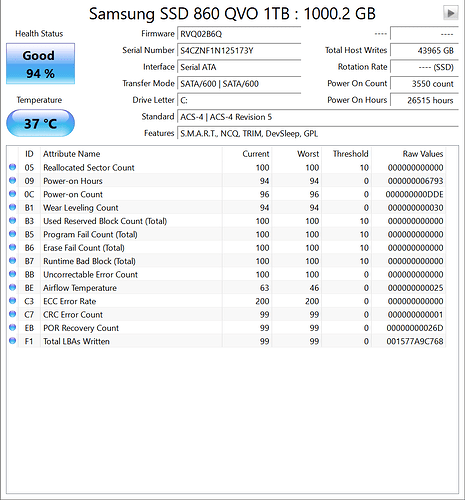The height and width of the screenshot is (500, 465).
Task: Click the Firmware field showing RVQ02B6Q
Action: tap(239, 34)
